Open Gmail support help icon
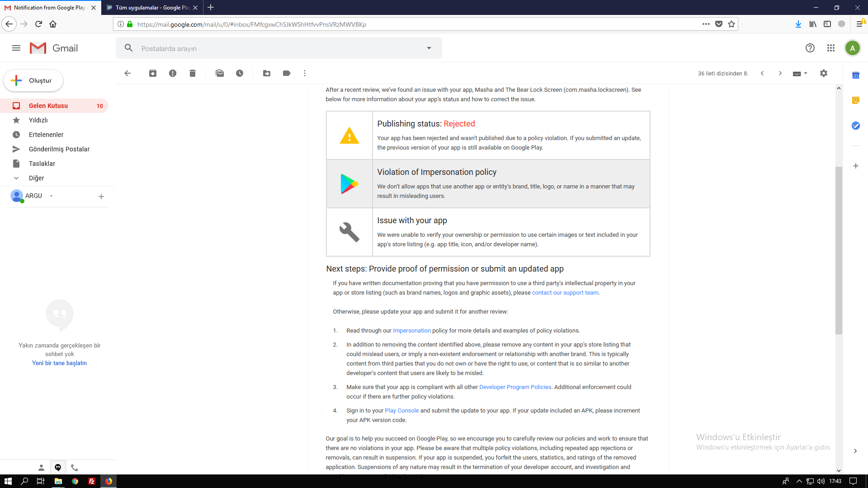This screenshot has width=868, height=488. [810, 48]
